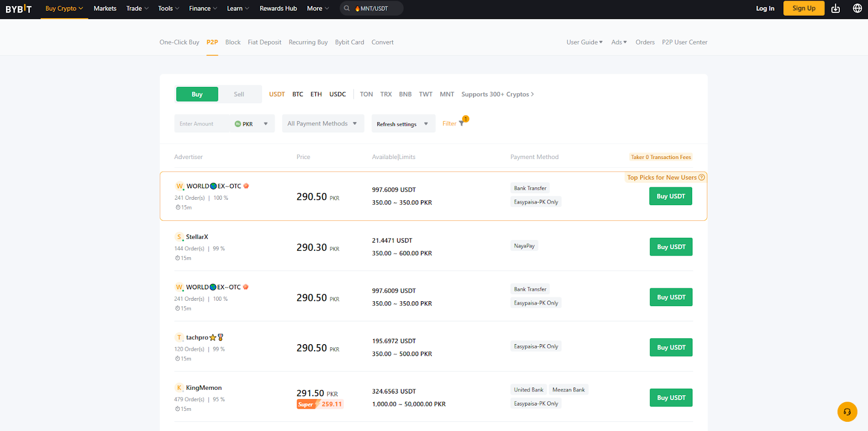Open the language globe icon
This screenshot has height=431, width=868.
(857, 9)
